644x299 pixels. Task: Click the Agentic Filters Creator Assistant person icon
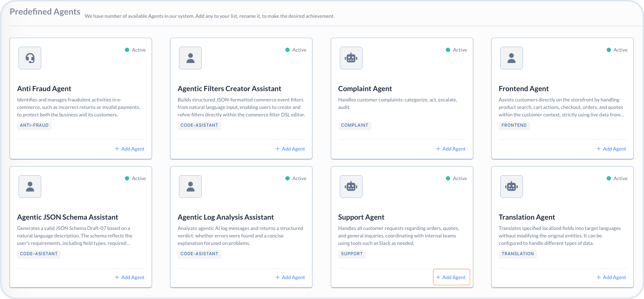(190, 58)
